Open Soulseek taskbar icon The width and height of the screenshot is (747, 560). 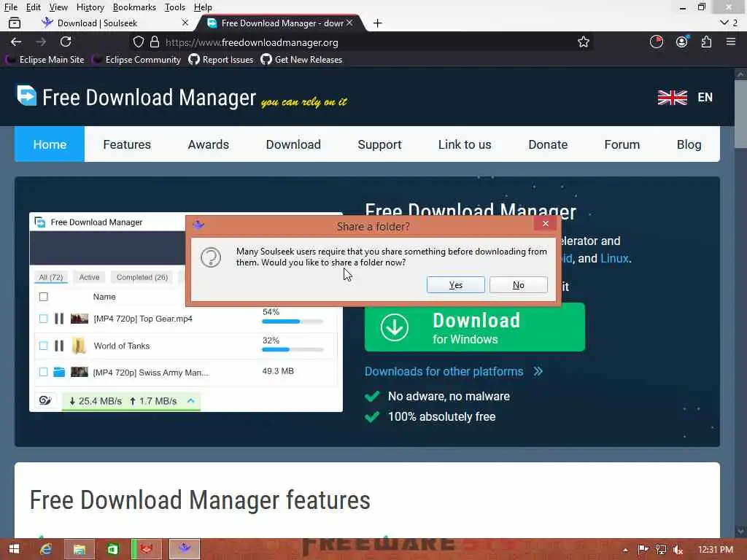click(x=185, y=549)
